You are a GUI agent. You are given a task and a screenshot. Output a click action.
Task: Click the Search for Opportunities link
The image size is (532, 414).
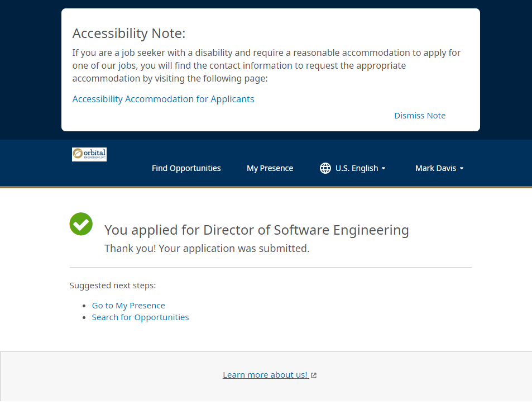tap(140, 317)
